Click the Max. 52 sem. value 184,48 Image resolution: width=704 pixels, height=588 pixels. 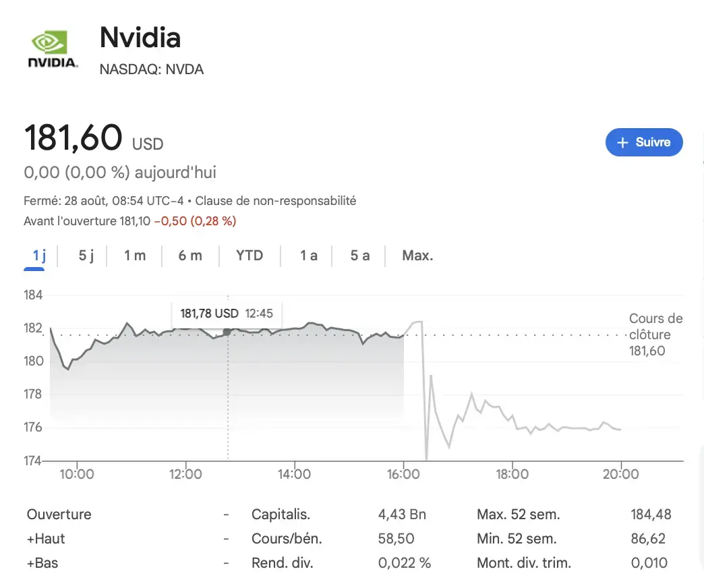[x=651, y=514]
